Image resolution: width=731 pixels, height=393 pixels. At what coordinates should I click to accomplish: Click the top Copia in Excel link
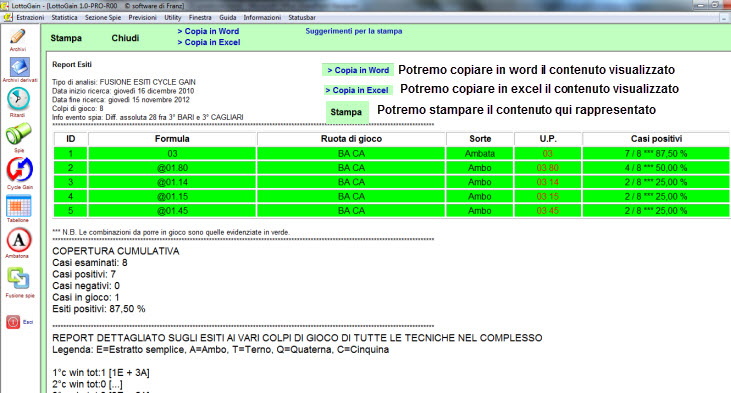tap(209, 42)
